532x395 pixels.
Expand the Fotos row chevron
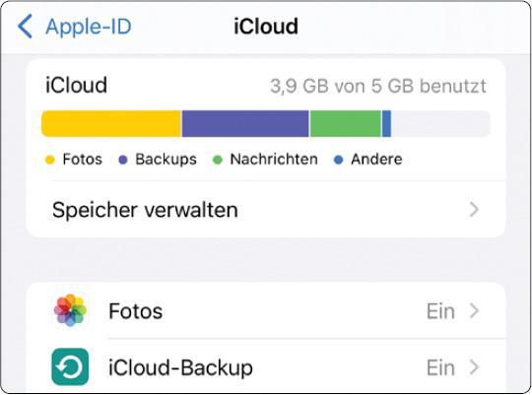(474, 310)
